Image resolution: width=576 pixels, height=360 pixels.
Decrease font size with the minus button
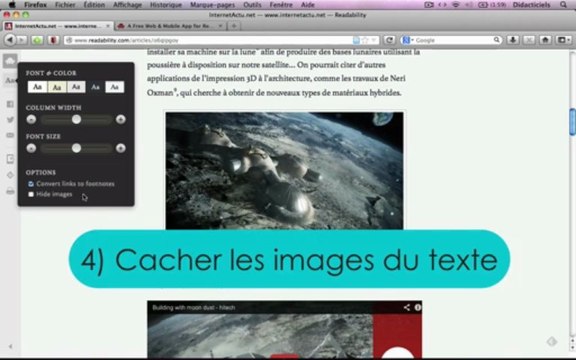pos(31,148)
